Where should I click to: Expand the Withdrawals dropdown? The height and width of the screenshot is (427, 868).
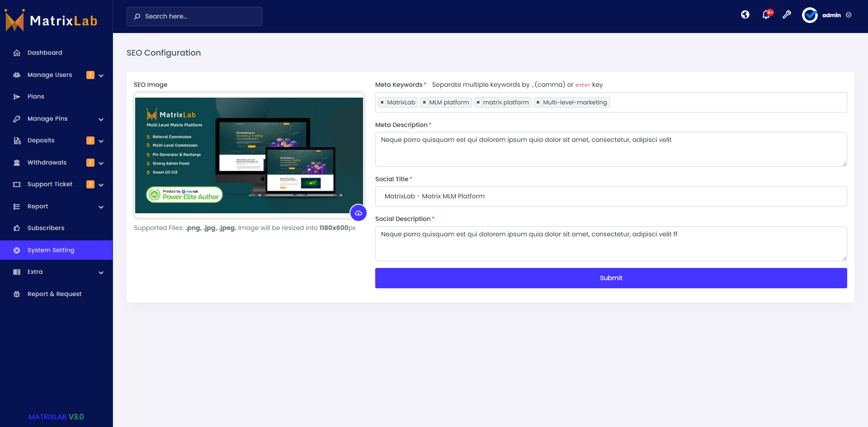click(x=101, y=163)
